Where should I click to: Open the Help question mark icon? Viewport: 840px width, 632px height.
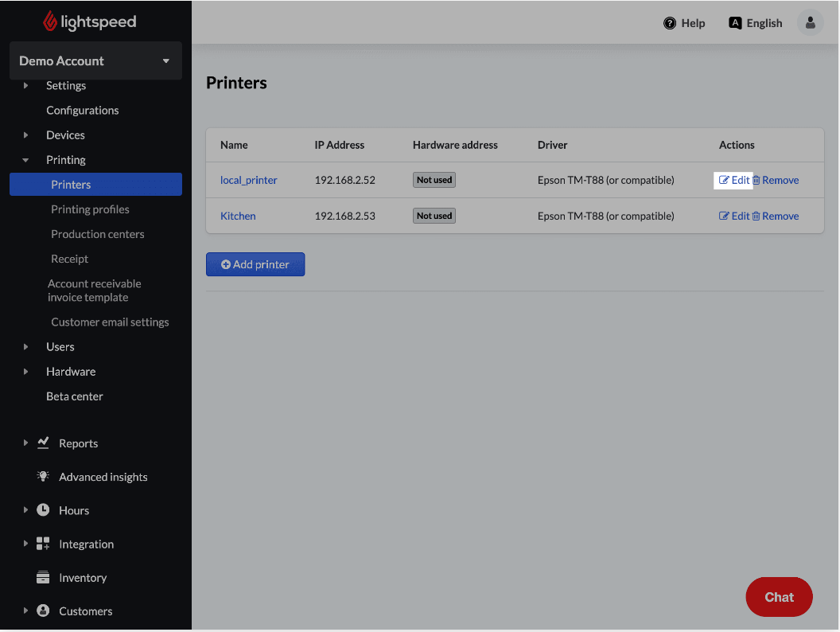[x=670, y=23]
